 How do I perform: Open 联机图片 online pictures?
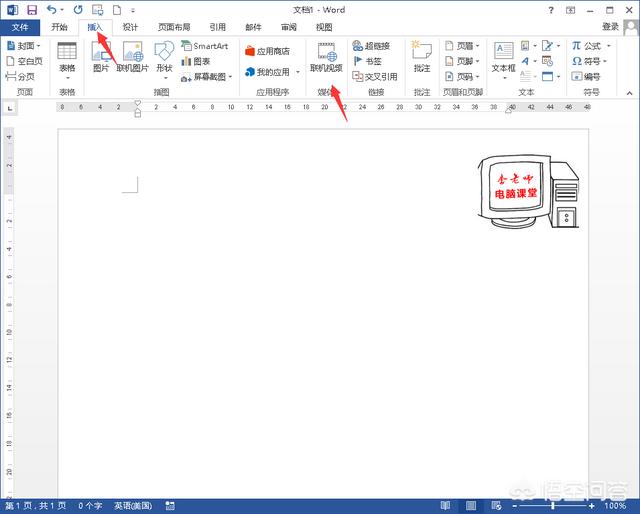132,56
